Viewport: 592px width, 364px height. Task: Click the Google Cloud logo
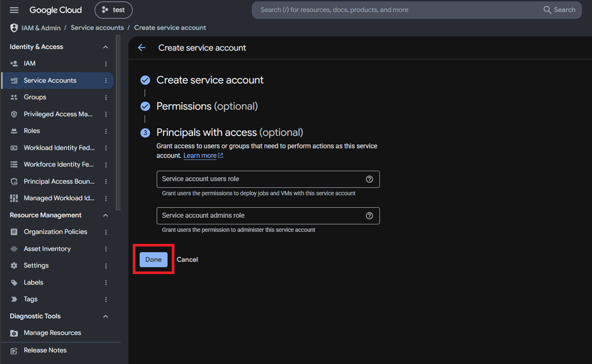(x=56, y=10)
